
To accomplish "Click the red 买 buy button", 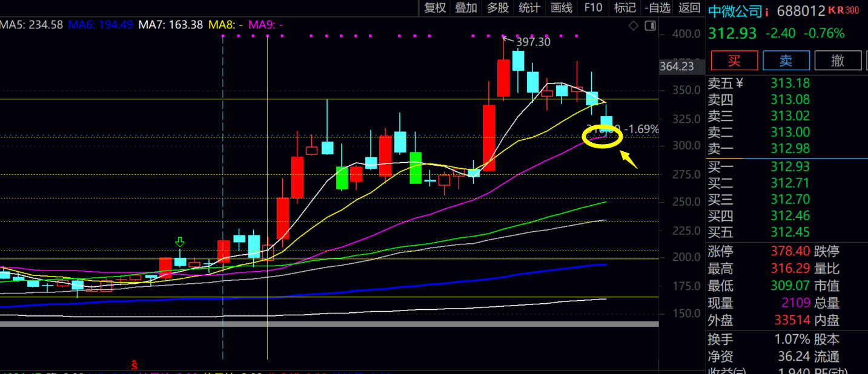I will 734,61.
